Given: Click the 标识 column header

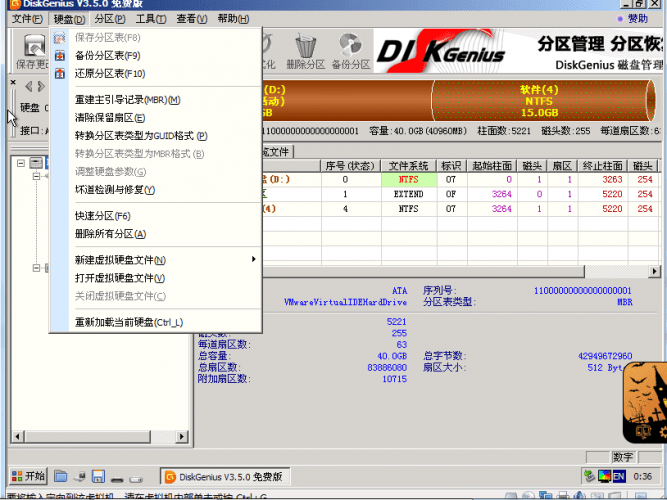Looking at the screenshot, I should click(451, 166).
